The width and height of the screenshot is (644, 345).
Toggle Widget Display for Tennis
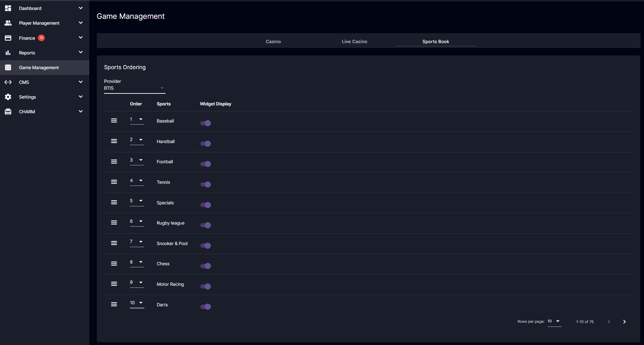click(x=206, y=184)
